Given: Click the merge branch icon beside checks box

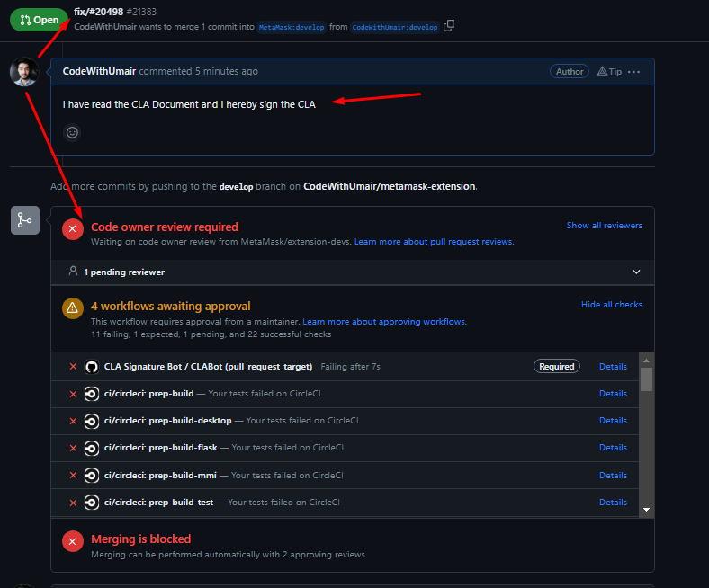Looking at the screenshot, I should pyautogui.click(x=25, y=220).
